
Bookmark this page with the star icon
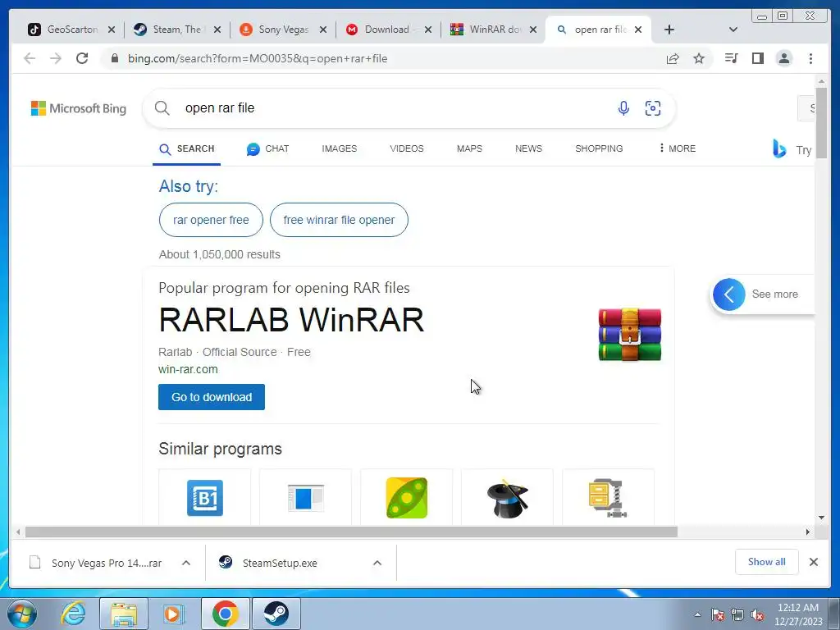[699, 58]
